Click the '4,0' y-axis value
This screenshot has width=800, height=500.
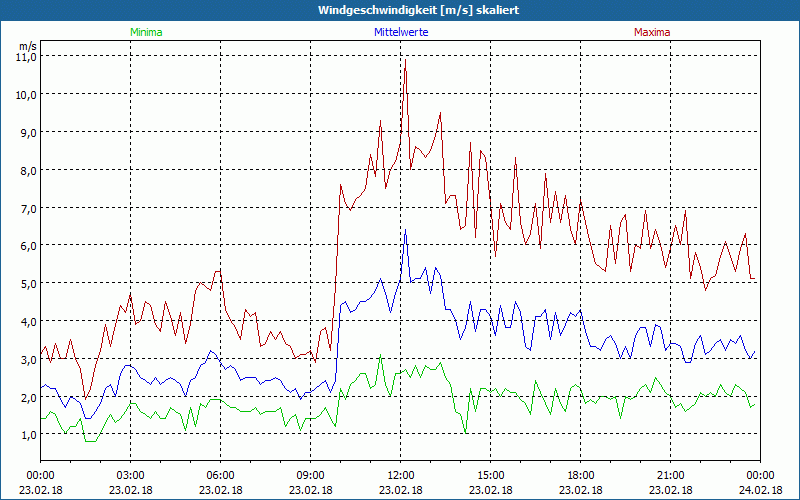point(28,321)
